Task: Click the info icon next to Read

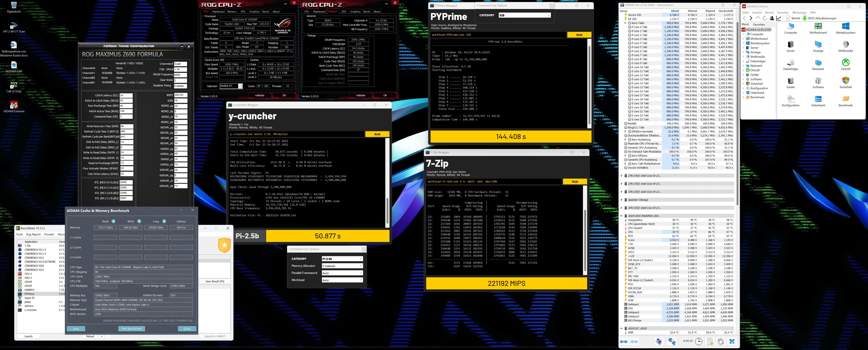Action: point(114,221)
